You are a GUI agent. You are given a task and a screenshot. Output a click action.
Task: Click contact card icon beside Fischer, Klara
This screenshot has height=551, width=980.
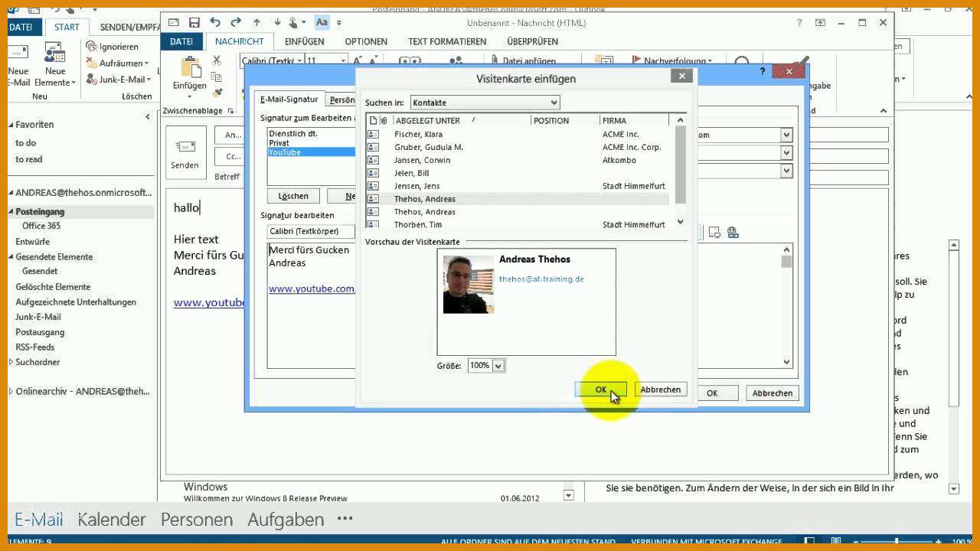click(374, 134)
